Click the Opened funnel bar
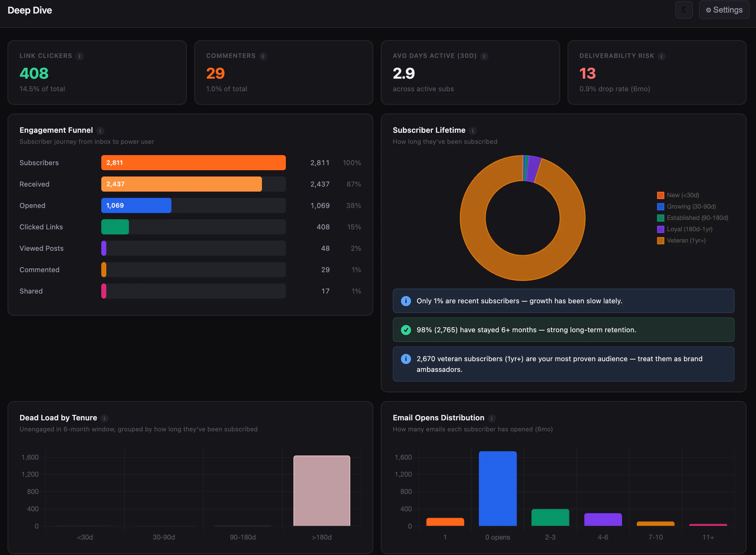The height and width of the screenshot is (555, 756). pyautogui.click(x=136, y=205)
